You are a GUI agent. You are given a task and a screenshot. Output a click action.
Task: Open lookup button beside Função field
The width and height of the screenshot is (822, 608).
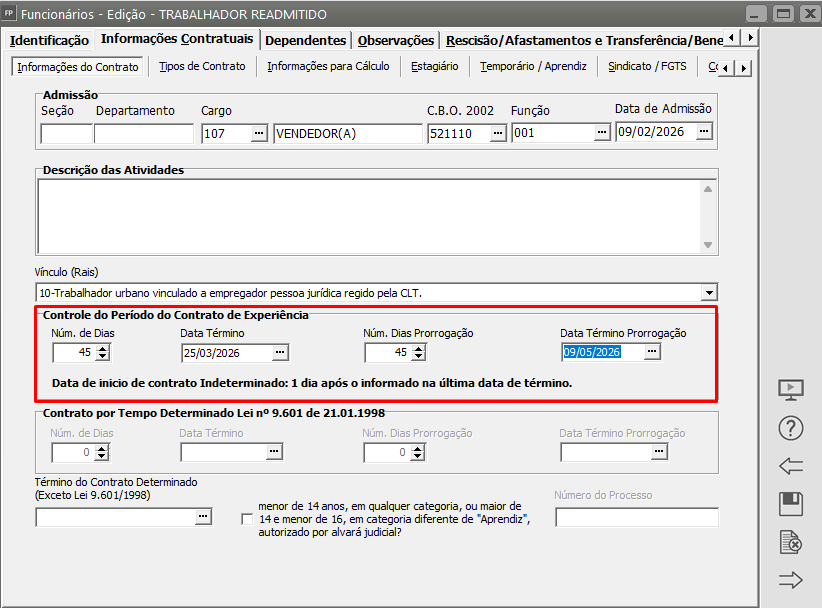click(x=601, y=133)
